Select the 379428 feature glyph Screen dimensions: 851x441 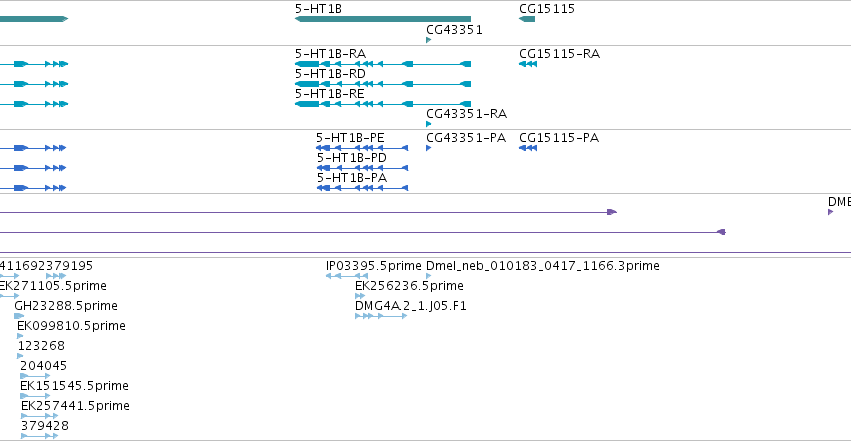pos(40,436)
